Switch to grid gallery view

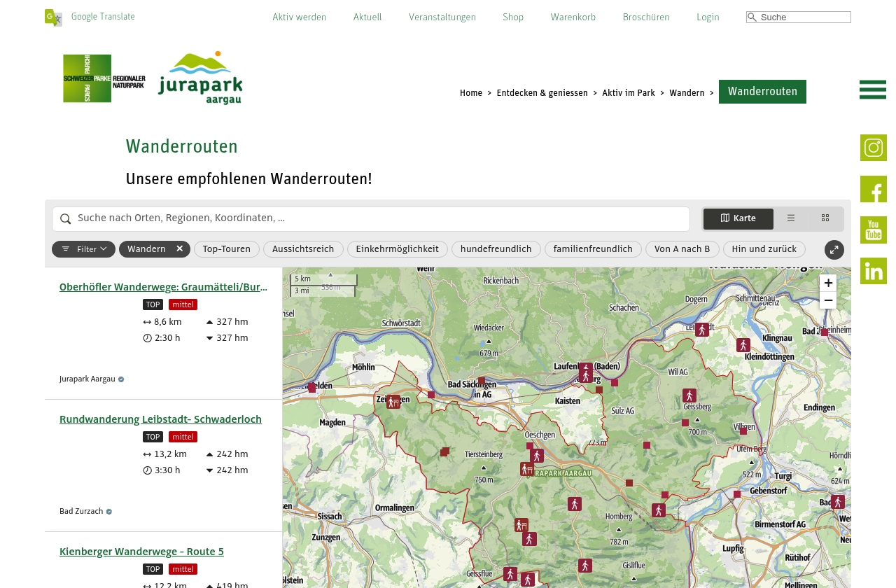point(825,218)
